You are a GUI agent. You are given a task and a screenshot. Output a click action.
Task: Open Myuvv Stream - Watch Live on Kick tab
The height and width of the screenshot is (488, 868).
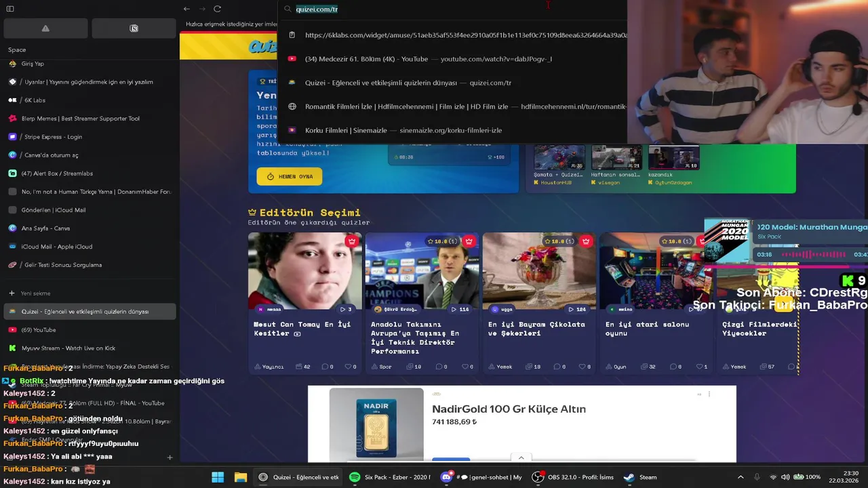pos(90,348)
